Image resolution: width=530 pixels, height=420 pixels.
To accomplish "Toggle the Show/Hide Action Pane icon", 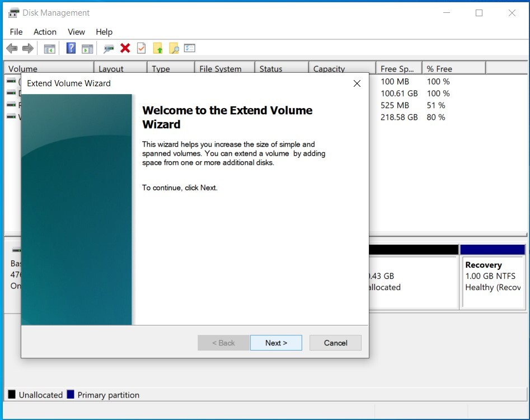I will tap(87, 48).
